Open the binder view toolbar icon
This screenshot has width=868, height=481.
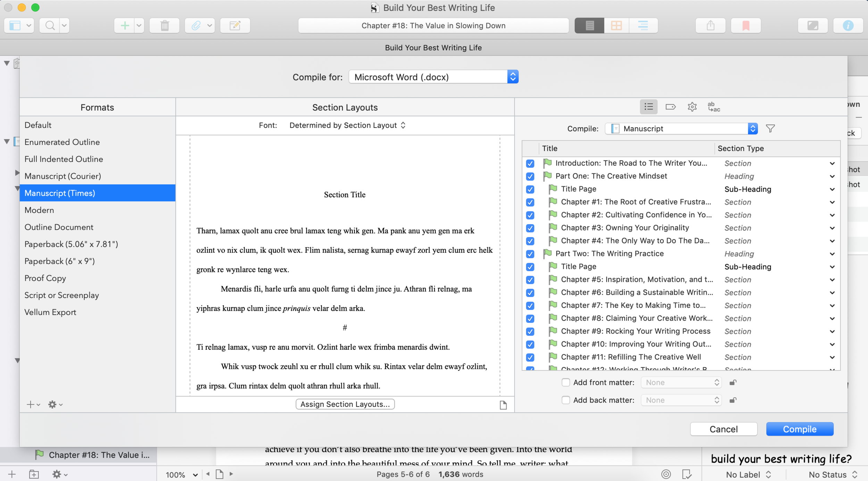click(x=15, y=25)
